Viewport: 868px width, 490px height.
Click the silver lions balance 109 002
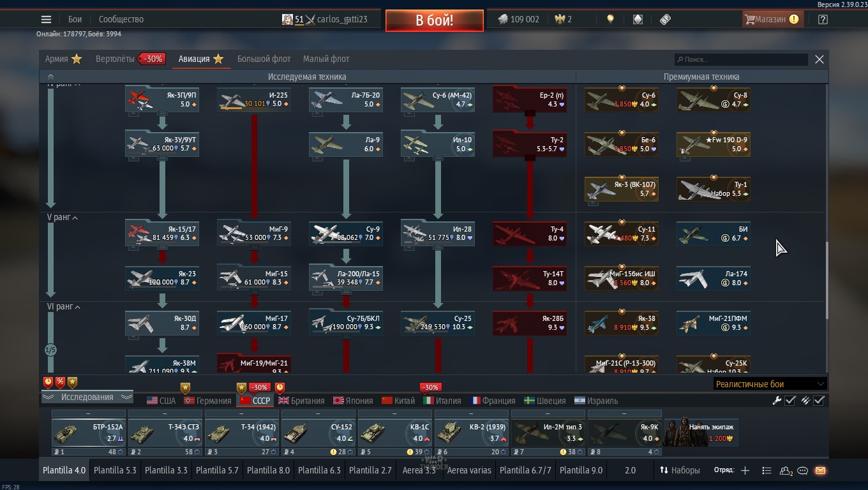518,19
